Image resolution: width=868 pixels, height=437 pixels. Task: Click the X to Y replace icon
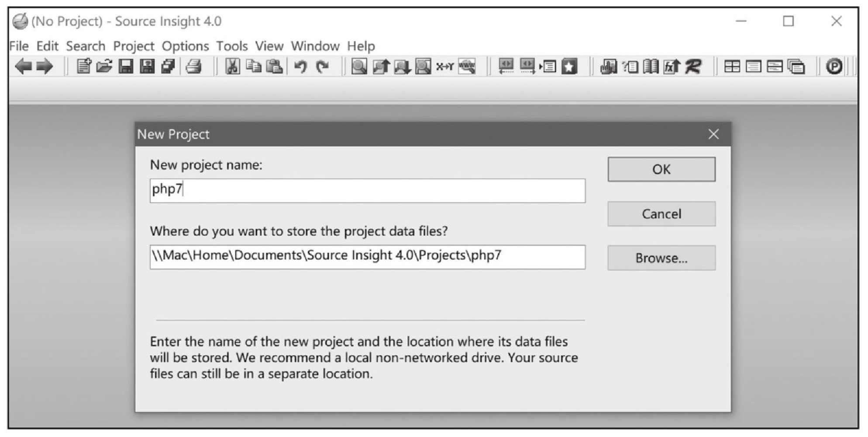tap(445, 66)
